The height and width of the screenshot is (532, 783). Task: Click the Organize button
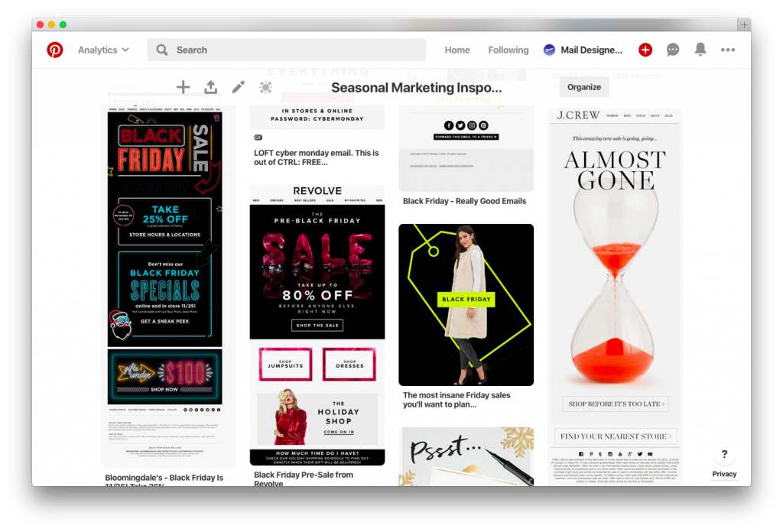tap(584, 87)
